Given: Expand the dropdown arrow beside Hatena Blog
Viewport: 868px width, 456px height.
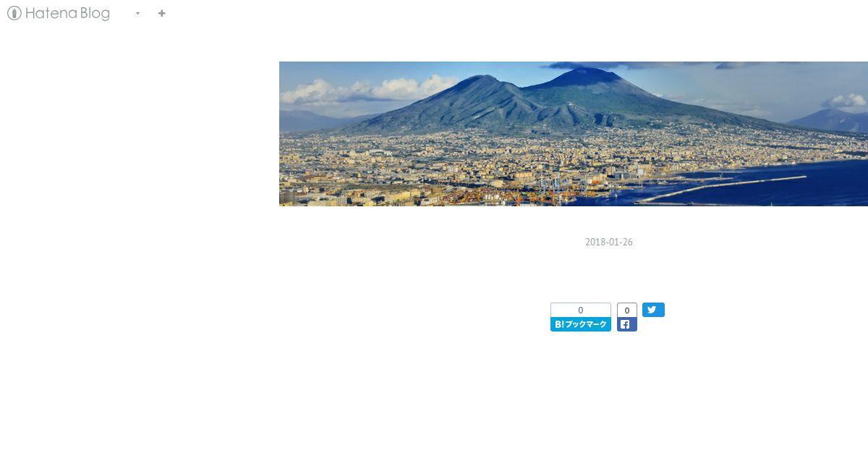Looking at the screenshot, I should pyautogui.click(x=137, y=14).
